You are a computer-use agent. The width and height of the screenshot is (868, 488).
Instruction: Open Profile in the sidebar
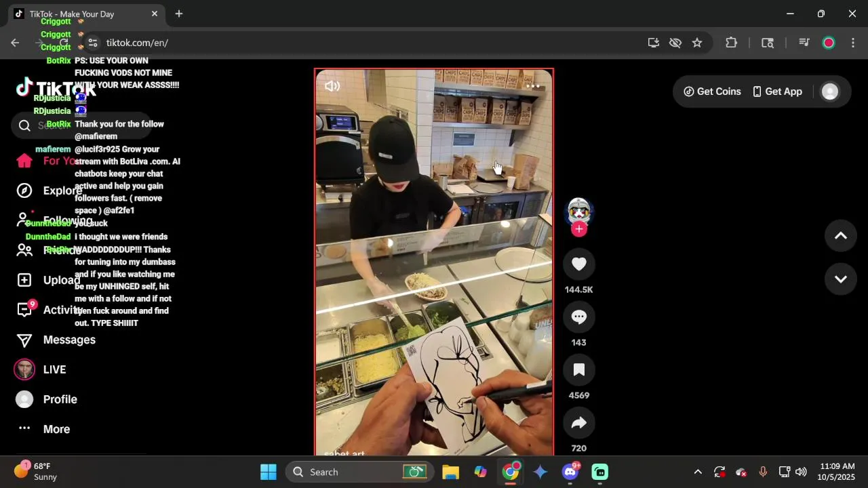click(46, 399)
